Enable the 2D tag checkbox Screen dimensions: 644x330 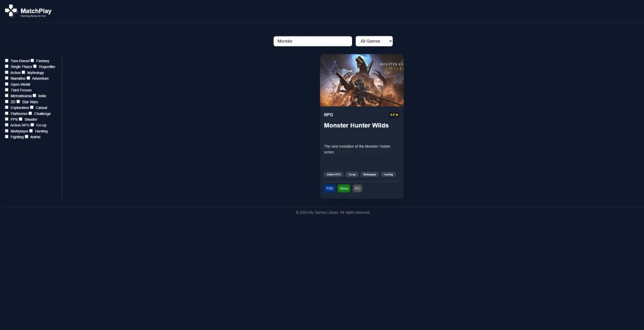point(7,101)
